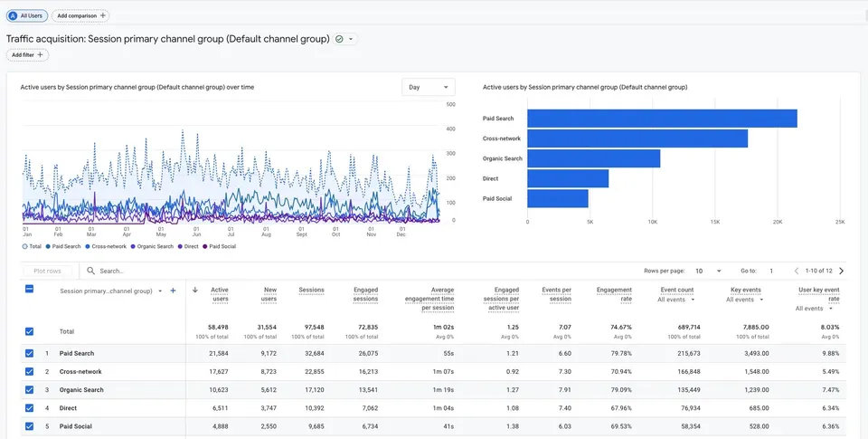Uncheck the Paid Social row checkbox

click(29, 426)
